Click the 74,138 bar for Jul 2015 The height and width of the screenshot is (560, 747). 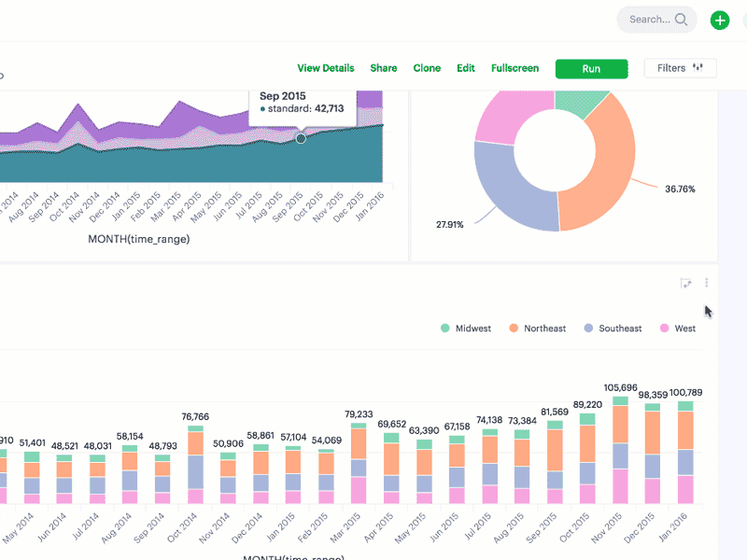489,466
